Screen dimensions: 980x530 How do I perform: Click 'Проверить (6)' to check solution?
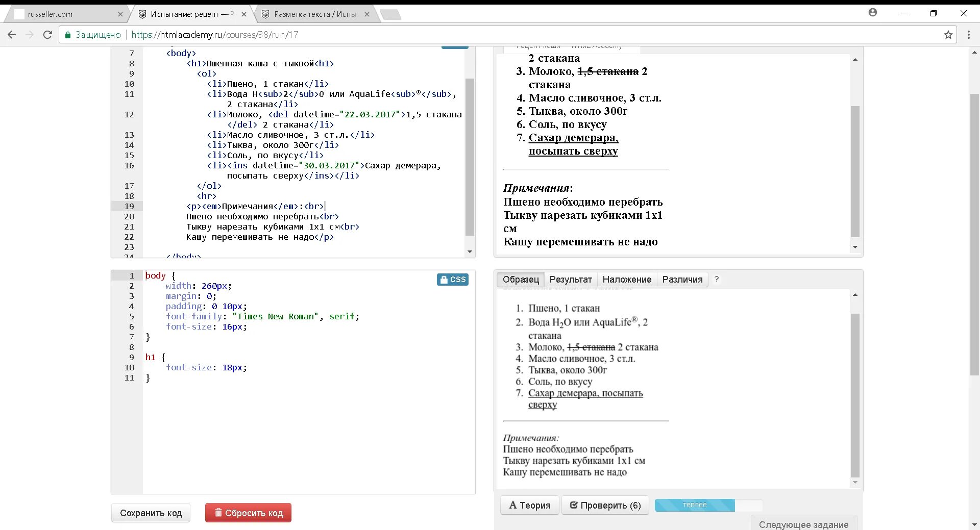(x=605, y=506)
